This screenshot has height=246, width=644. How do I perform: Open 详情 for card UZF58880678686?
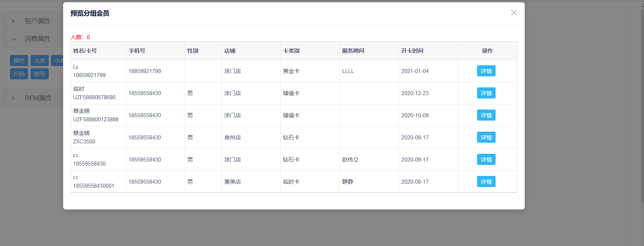tap(486, 93)
